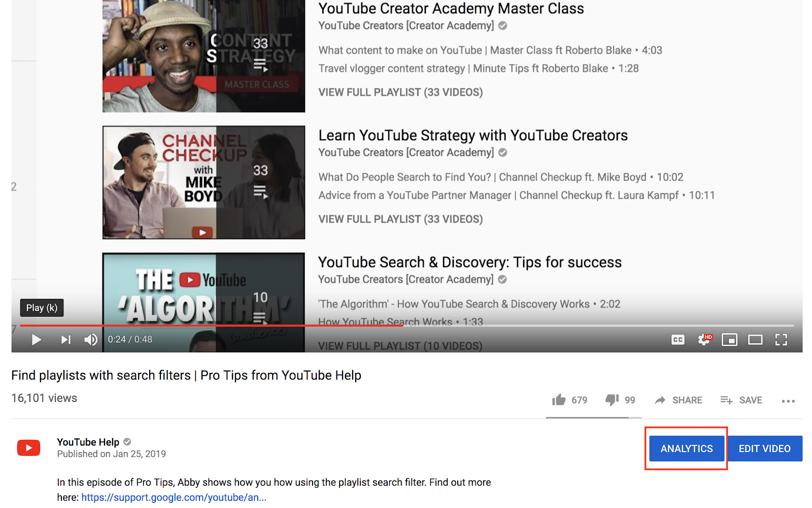This screenshot has width=812, height=508.
Task: Open the YouTube Help channel avatar
Action: [x=28, y=448]
